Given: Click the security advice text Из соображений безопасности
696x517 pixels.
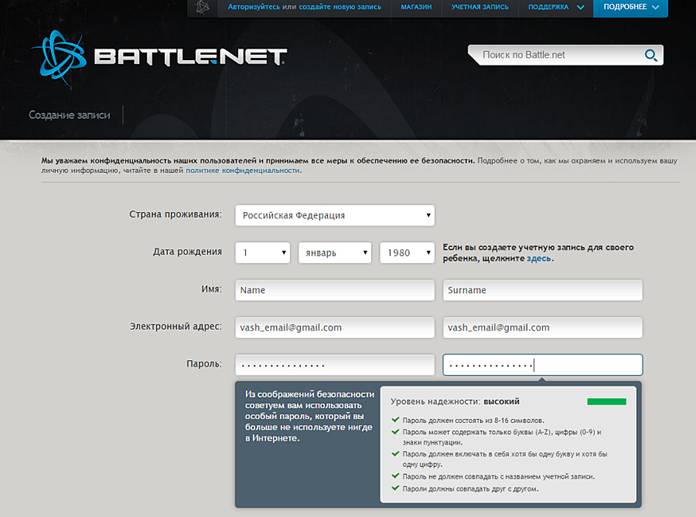Looking at the screenshot, I should 309,416.
